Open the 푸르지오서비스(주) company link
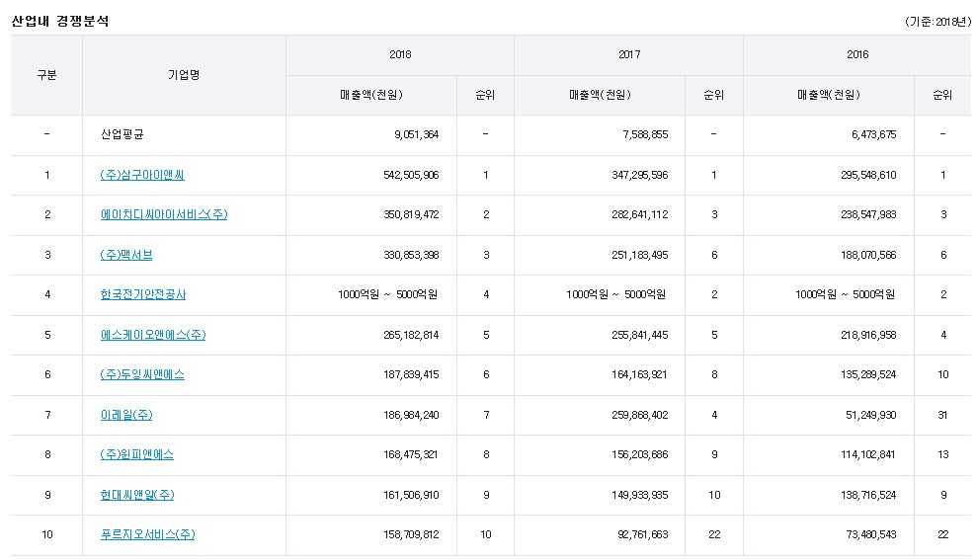The height and width of the screenshot is (560, 977). (147, 534)
